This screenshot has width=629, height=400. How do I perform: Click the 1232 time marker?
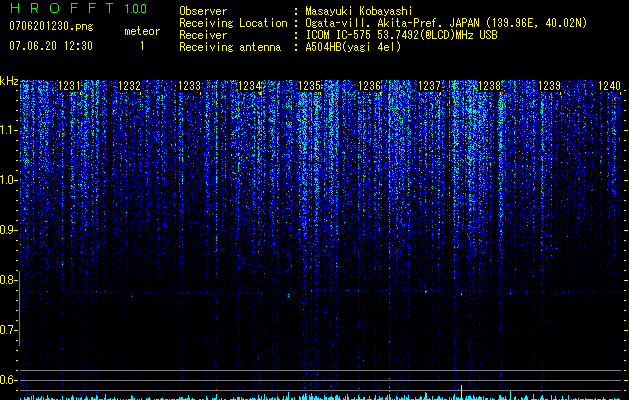pyautogui.click(x=130, y=86)
